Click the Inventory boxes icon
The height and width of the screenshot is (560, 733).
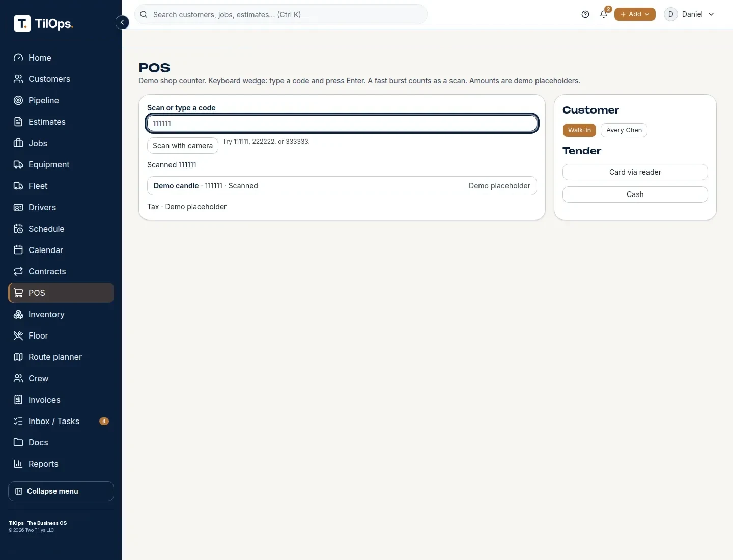tap(18, 314)
